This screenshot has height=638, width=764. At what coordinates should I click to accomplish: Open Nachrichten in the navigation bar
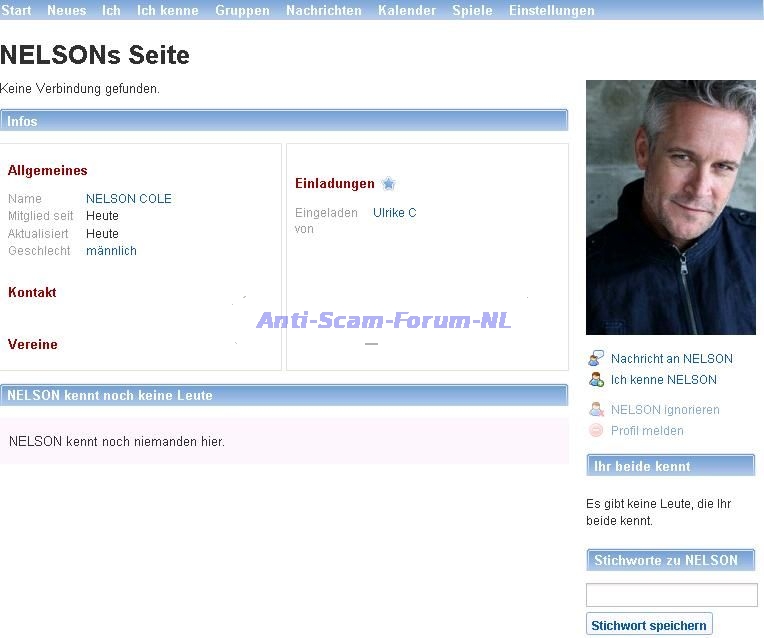(324, 10)
